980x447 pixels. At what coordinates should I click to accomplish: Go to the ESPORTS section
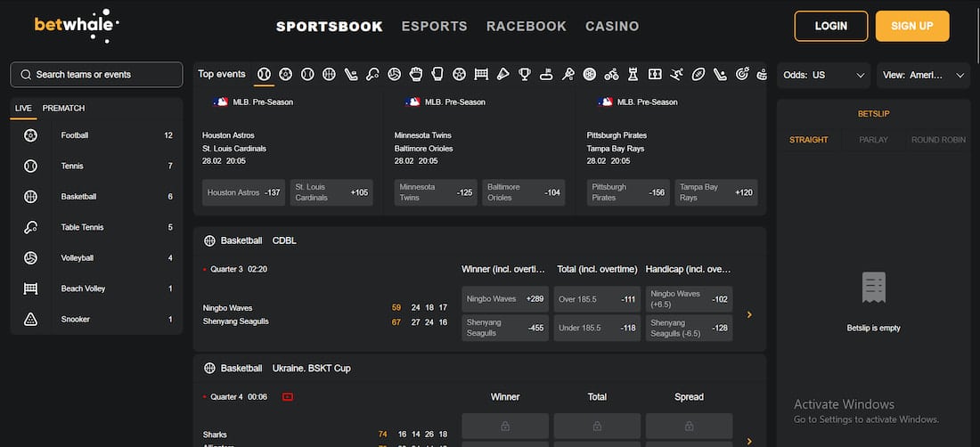tap(435, 26)
